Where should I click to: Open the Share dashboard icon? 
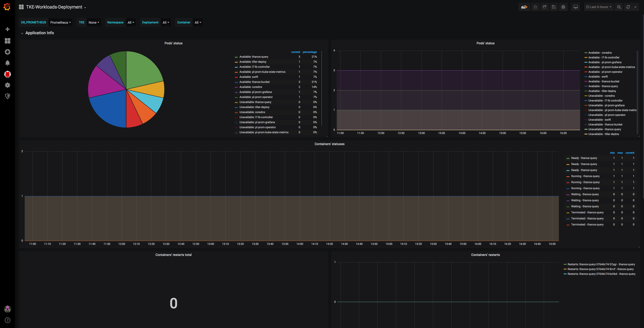tap(545, 7)
